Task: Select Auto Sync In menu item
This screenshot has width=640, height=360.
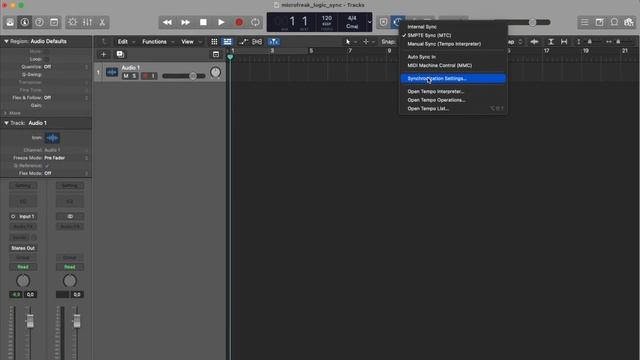Action: (453, 57)
